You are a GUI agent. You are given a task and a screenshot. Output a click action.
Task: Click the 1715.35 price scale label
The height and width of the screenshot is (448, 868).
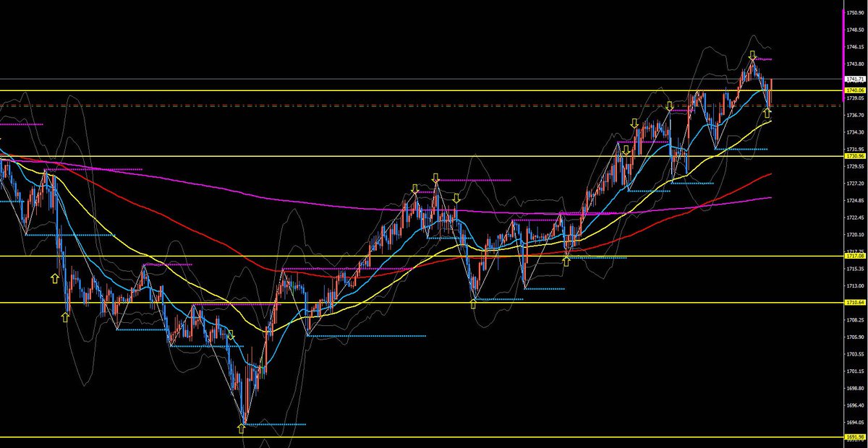pos(856,269)
